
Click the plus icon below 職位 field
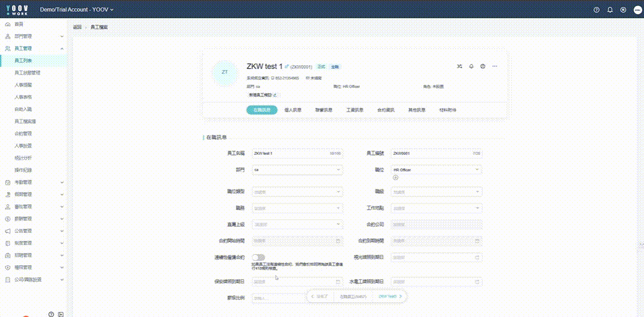pos(396,177)
